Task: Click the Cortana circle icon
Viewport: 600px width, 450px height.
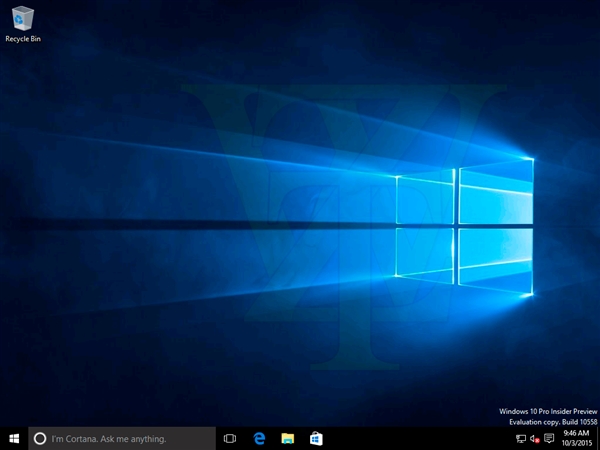Action: [40, 438]
